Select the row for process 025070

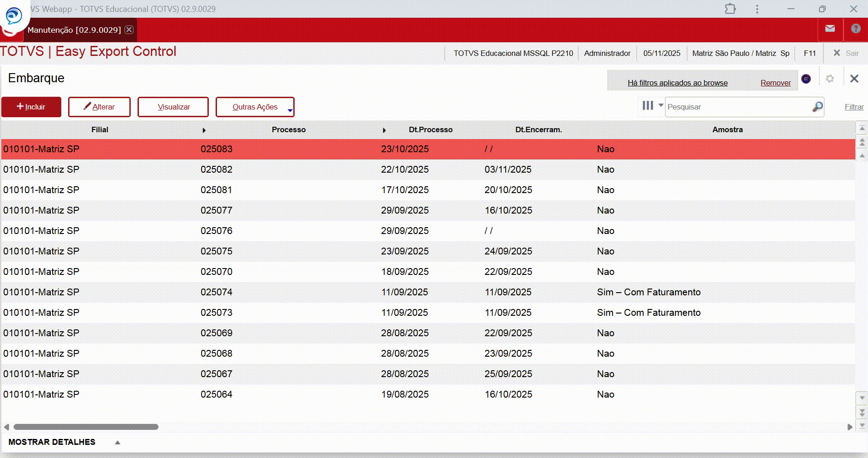click(428, 272)
